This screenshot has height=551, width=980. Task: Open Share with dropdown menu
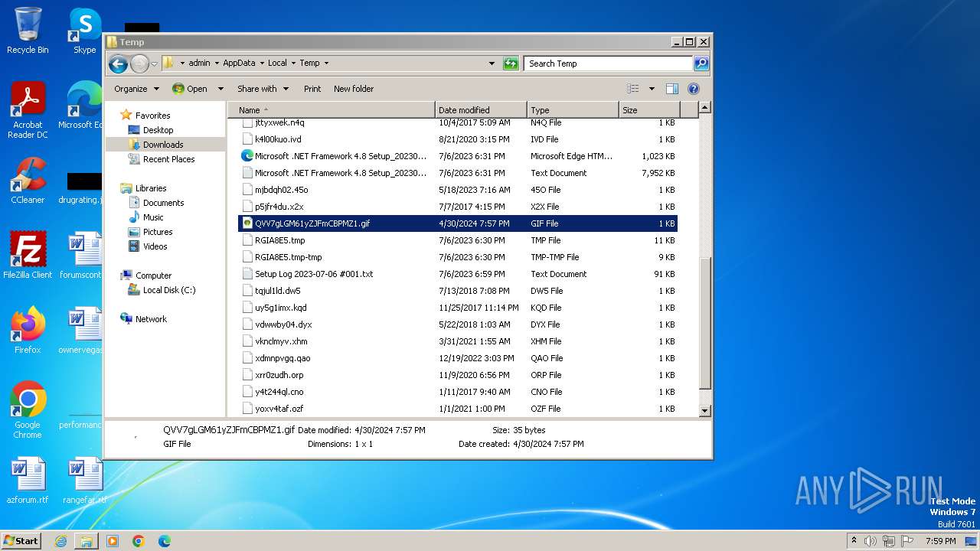[263, 89]
